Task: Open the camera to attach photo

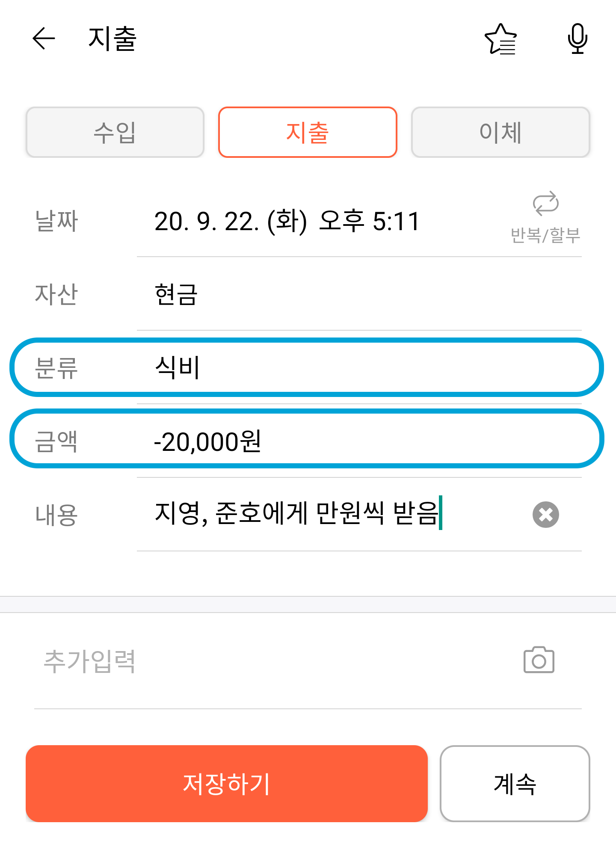Action: pos(539,660)
